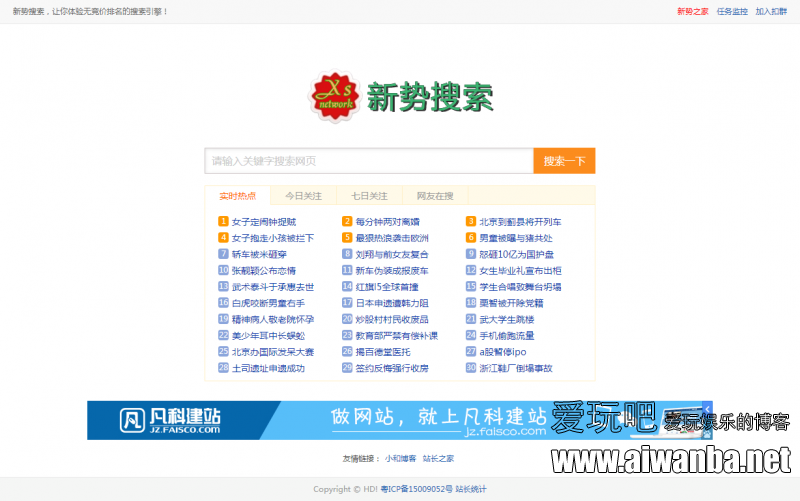Open hot topic 女子定闹钟捉贼

(264, 222)
